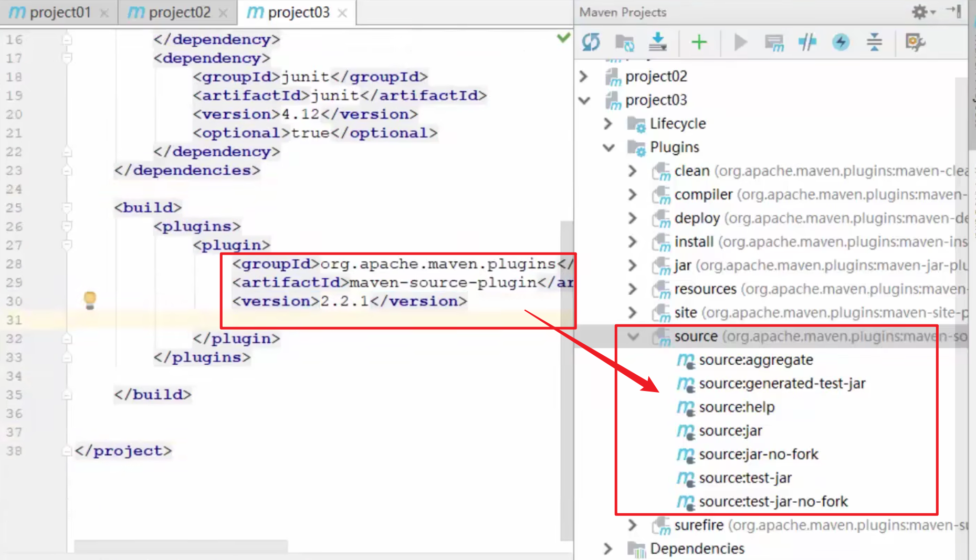This screenshot has width=976, height=560.
Task: Expand the resources plugin node
Action: click(633, 289)
